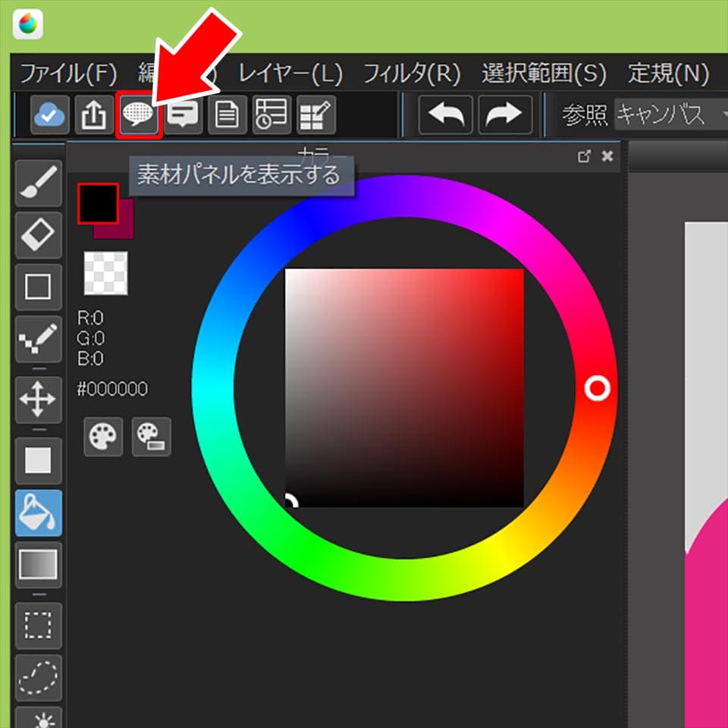This screenshot has height=728, width=728.
Task: Select the Eraser tool
Action: [x=39, y=235]
